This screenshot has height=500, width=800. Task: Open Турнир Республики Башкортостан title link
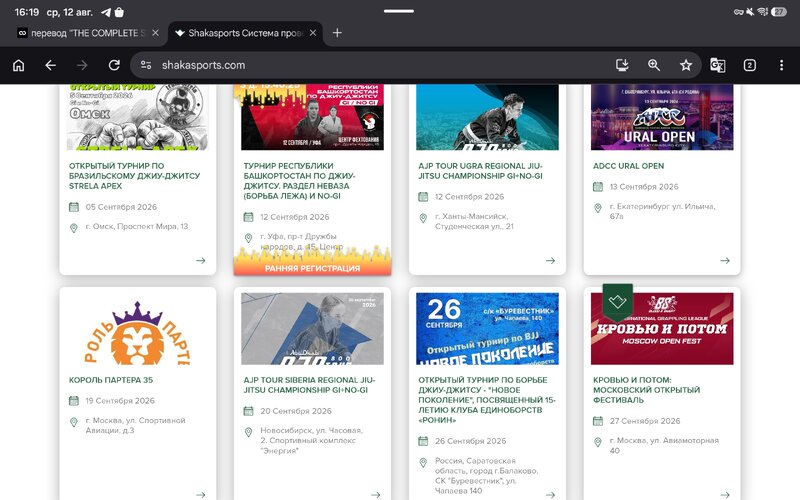299,181
